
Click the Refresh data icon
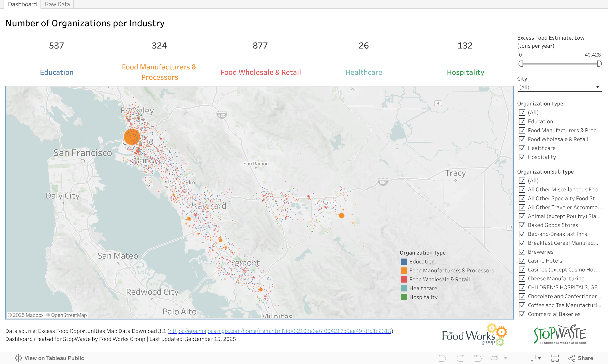[x=494, y=358]
